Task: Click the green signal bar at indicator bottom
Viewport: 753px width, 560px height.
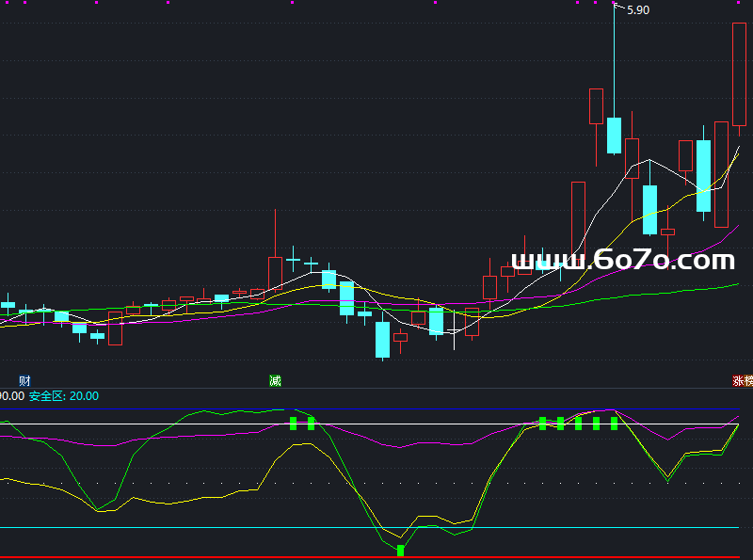Action: click(400, 550)
